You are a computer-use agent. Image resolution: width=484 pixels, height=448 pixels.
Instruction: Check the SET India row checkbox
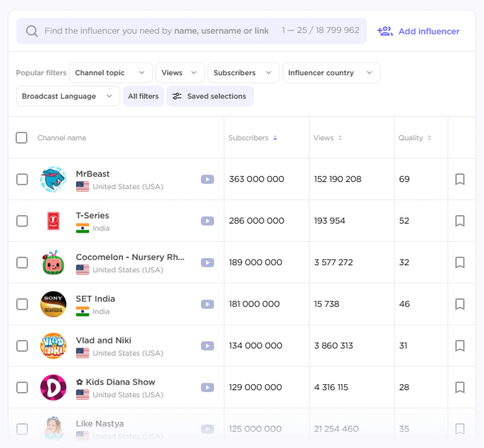click(x=22, y=304)
